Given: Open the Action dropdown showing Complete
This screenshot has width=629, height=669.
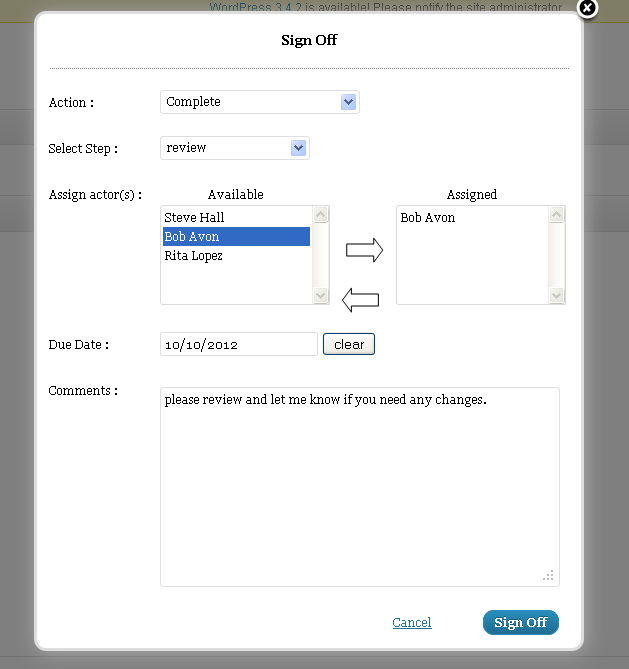Looking at the screenshot, I should [260, 102].
